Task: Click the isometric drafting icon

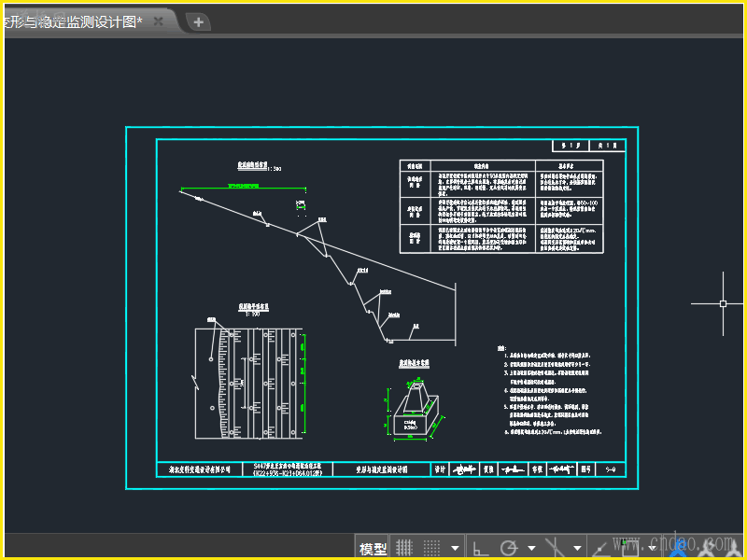Action: point(554,548)
